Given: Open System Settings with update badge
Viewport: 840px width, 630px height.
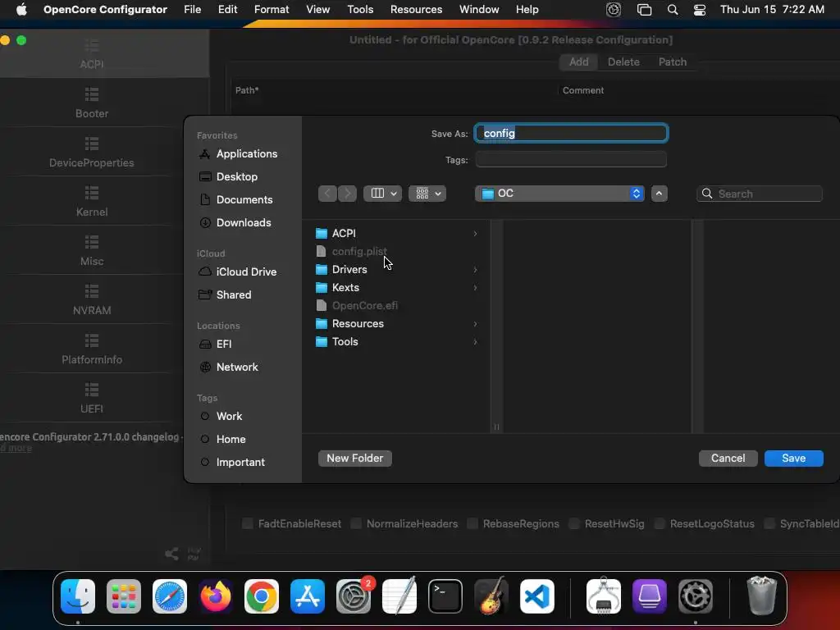Looking at the screenshot, I should click(x=354, y=596).
